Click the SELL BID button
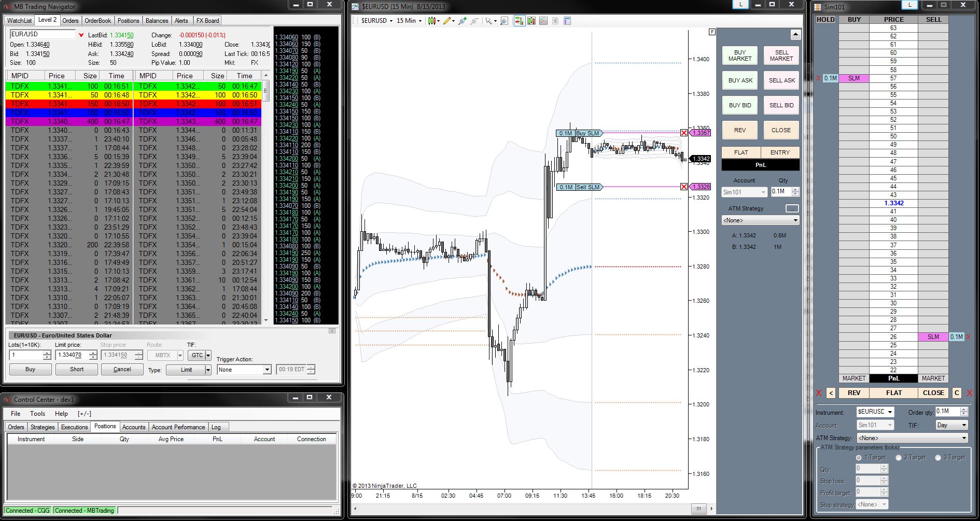The width and height of the screenshot is (980, 521). [x=781, y=105]
